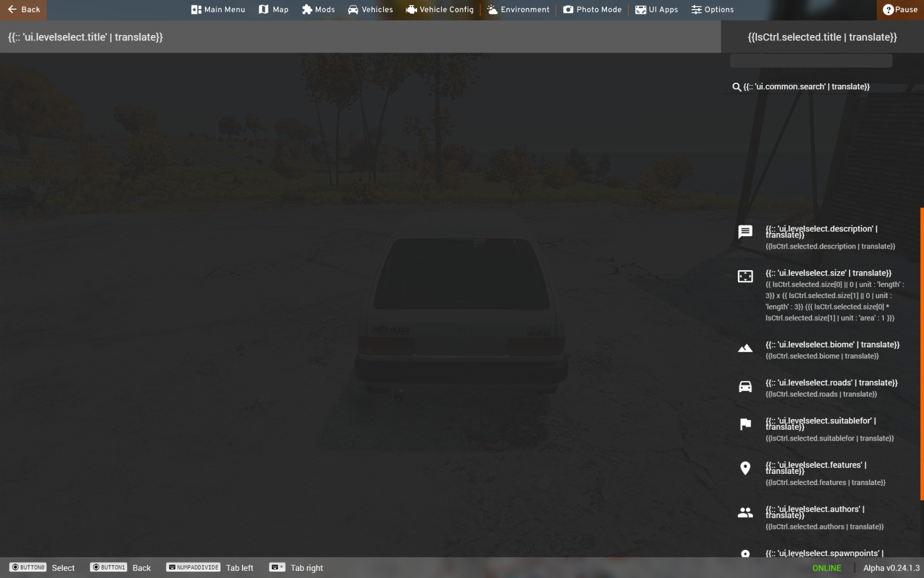Open the Mods menu

[x=318, y=10]
